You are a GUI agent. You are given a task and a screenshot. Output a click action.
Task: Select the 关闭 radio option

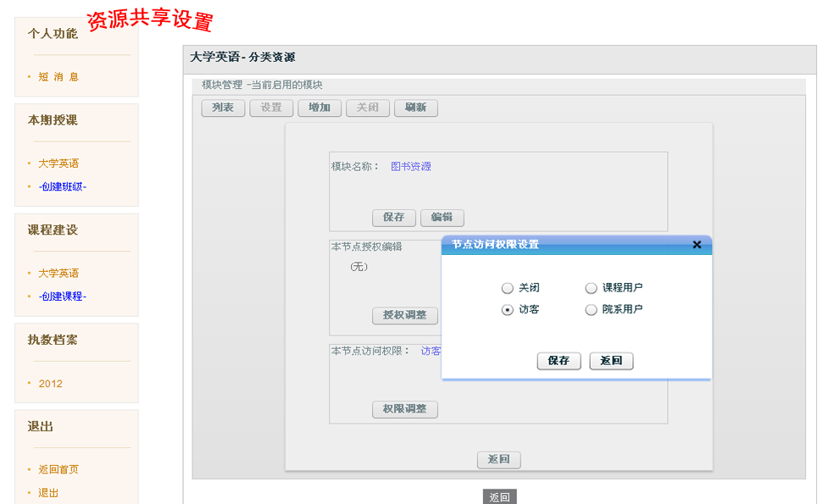coord(508,288)
